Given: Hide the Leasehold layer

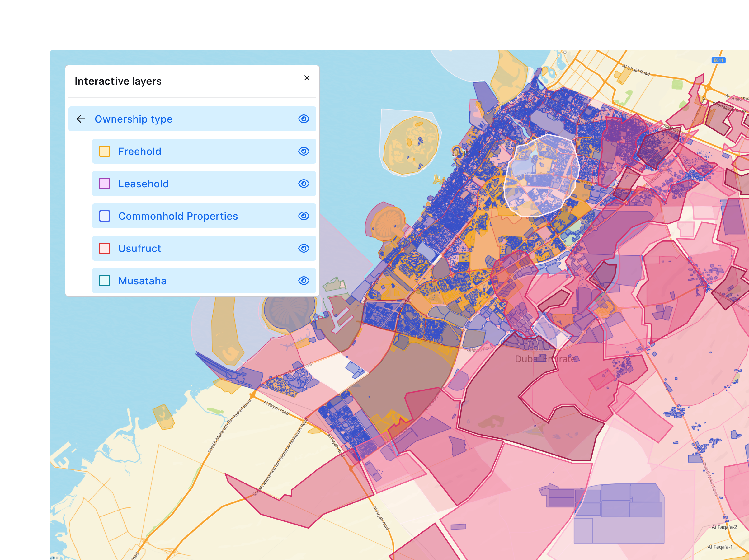Looking at the screenshot, I should coord(304,184).
